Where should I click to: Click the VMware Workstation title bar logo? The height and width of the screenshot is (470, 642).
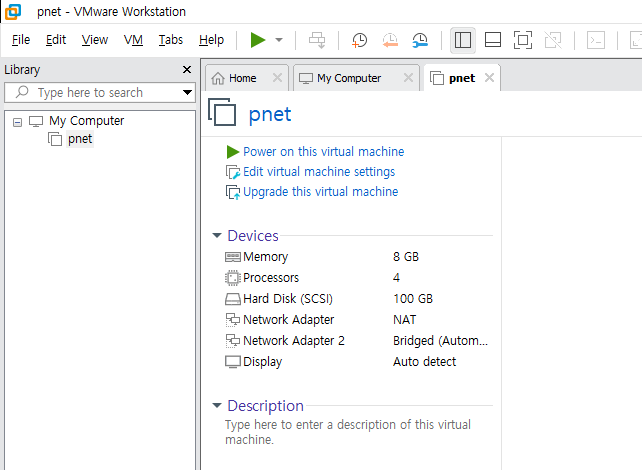coord(13,11)
